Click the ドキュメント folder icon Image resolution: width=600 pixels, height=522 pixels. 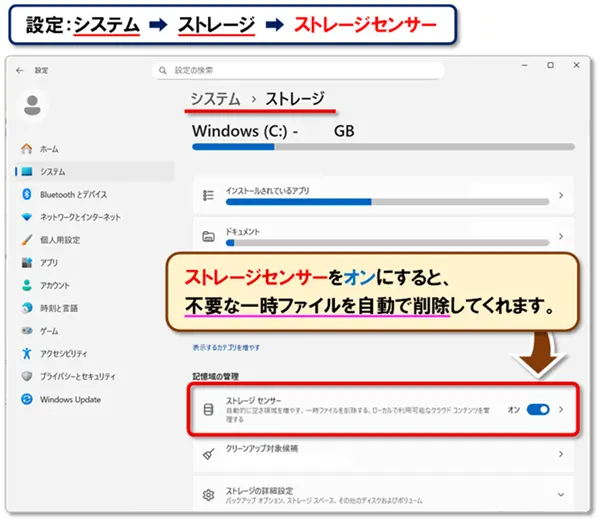tap(208, 237)
